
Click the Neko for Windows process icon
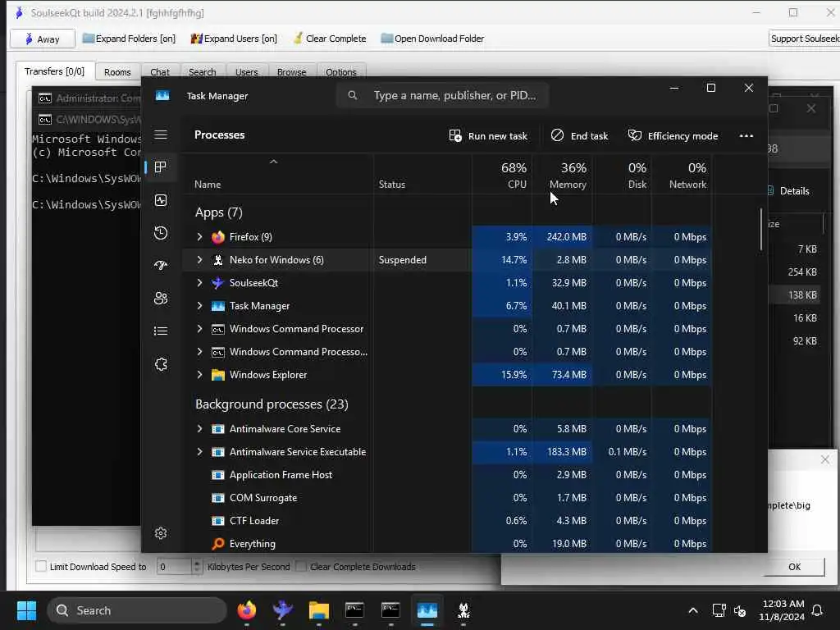[218, 260]
